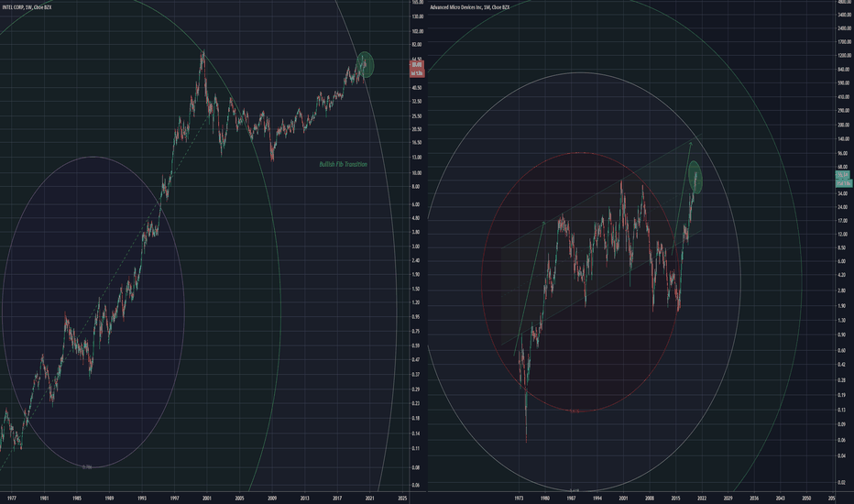854x504 pixels.
Task: Click the 25.50 price level on Intel axis
Action: (417, 116)
